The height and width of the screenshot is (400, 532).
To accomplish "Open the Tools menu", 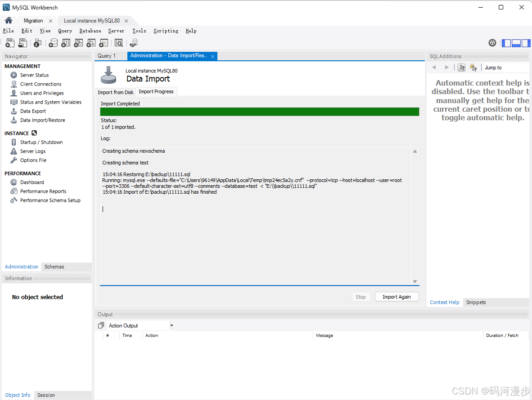I will coord(139,31).
